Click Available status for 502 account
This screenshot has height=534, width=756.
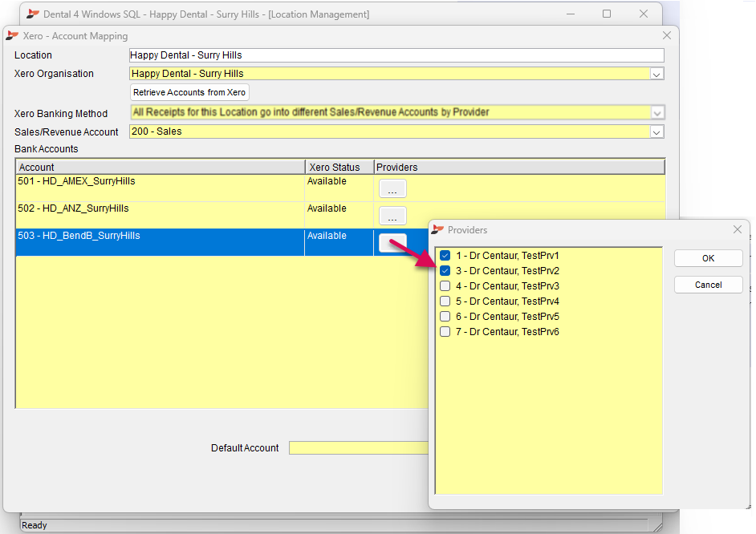coord(327,208)
